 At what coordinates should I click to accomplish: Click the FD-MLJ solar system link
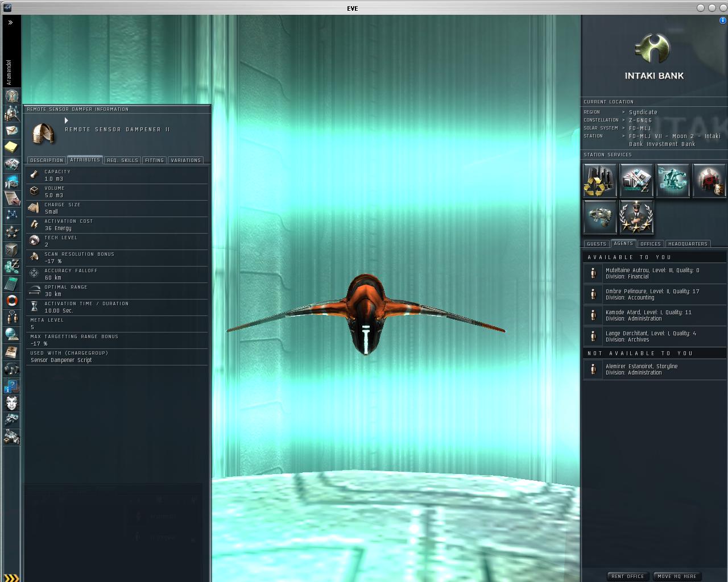tap(640, 128)
